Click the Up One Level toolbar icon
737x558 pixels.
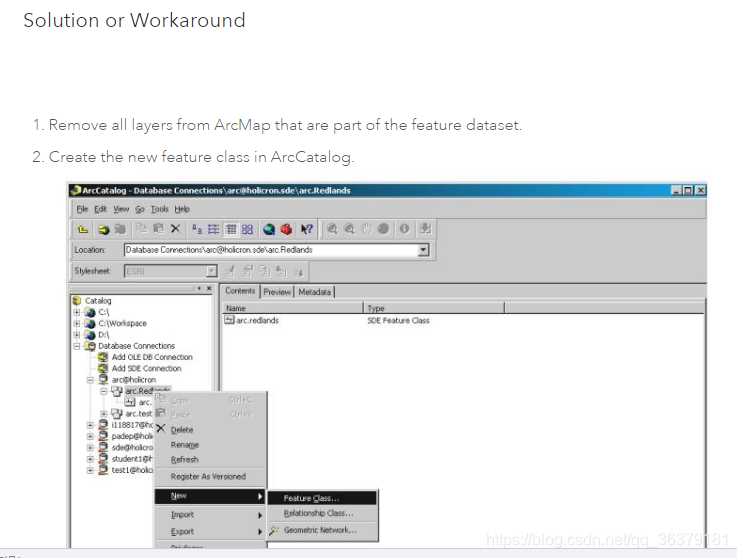[83, 229]
